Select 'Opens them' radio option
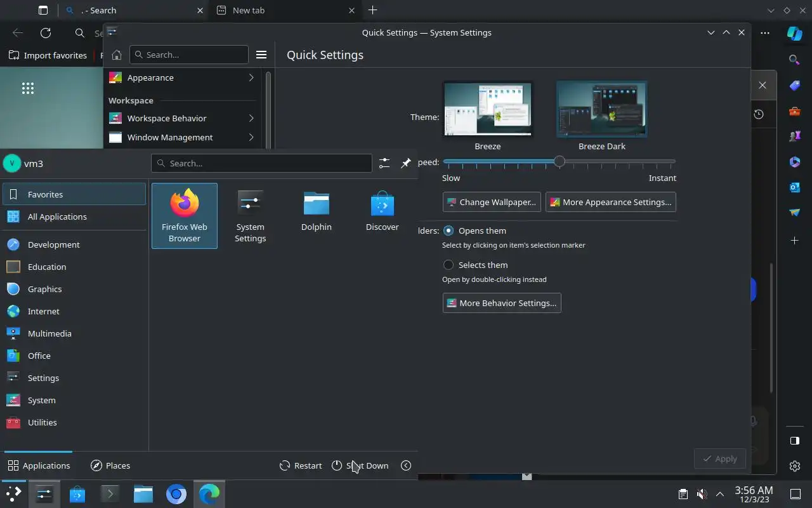The height and width of the screenshot is (508, 812). [x=449, y=231]
